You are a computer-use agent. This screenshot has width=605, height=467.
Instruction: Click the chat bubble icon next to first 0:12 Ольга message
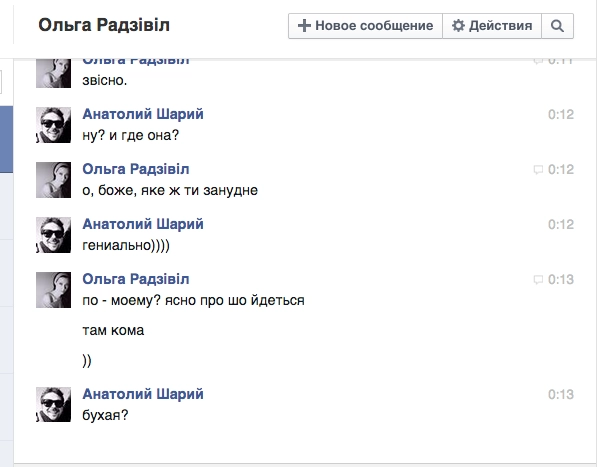[x=538, y=170]
